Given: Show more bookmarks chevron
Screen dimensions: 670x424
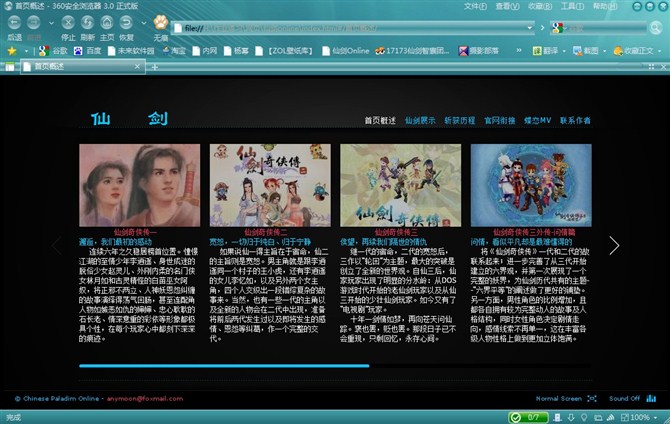Looking at the screenshot, I should point(519,50).
